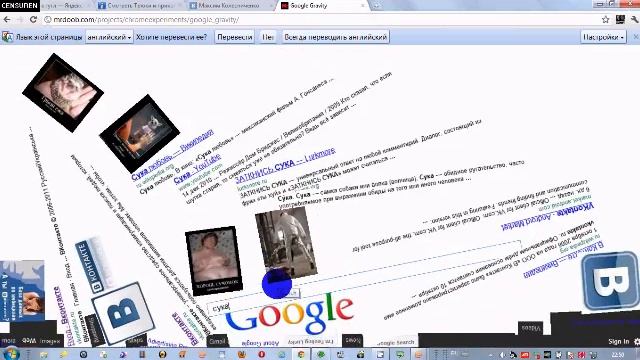Click the Images item at bottom left

coord(50,341)
